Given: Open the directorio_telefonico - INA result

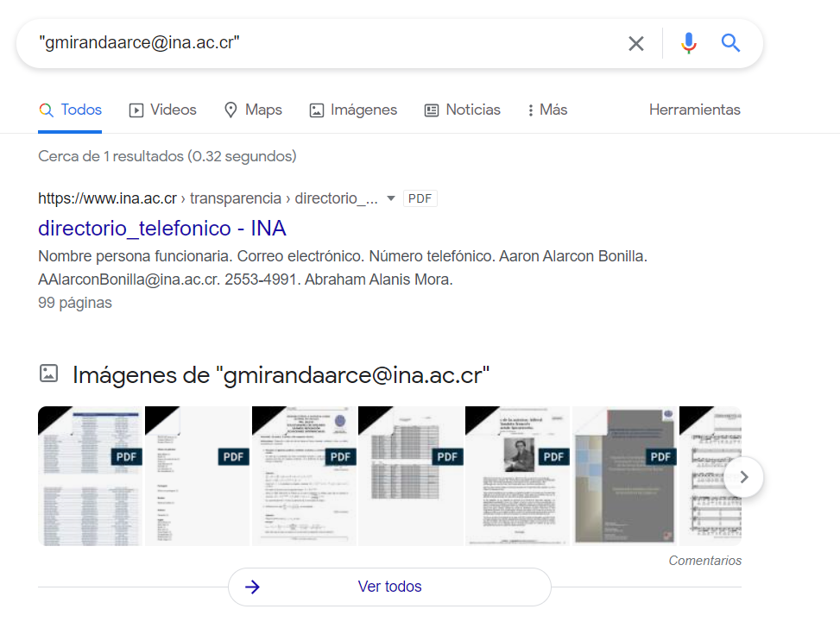Looking at the screenshot, I should (x=161, y=228).
